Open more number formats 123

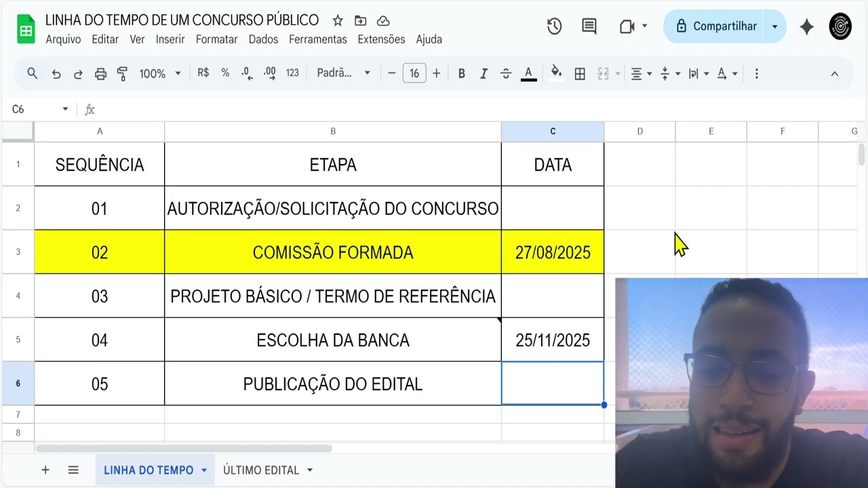coord(292,73)
